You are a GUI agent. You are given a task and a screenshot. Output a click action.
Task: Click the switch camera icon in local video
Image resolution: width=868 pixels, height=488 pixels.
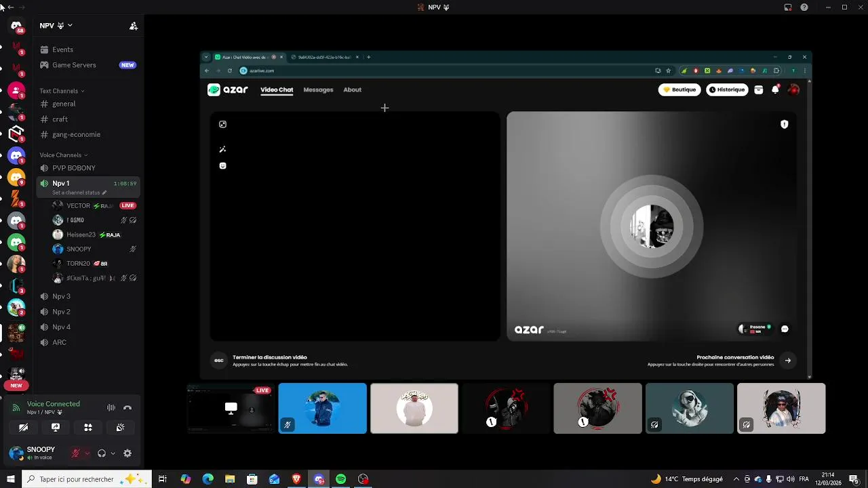pos(222,124)
